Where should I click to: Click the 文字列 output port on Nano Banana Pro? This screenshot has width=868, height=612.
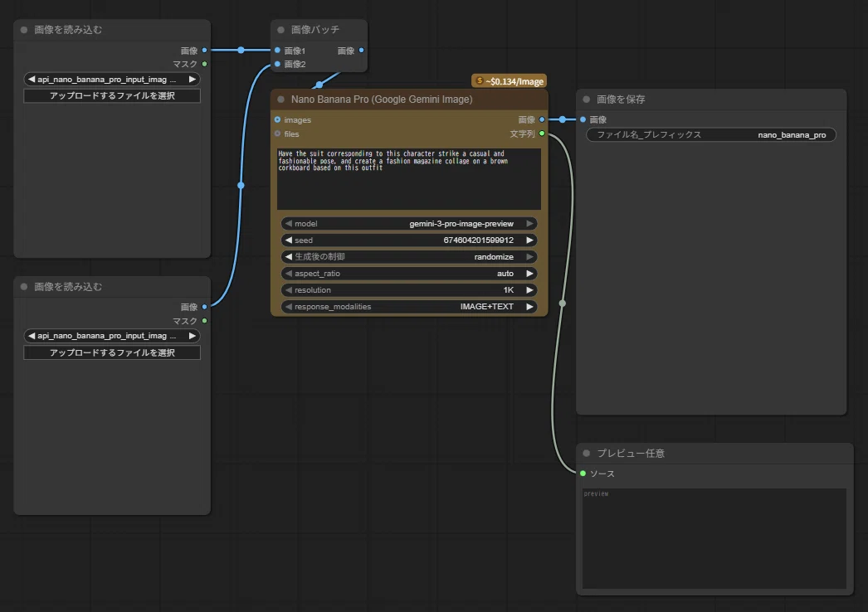coord(542,134)
